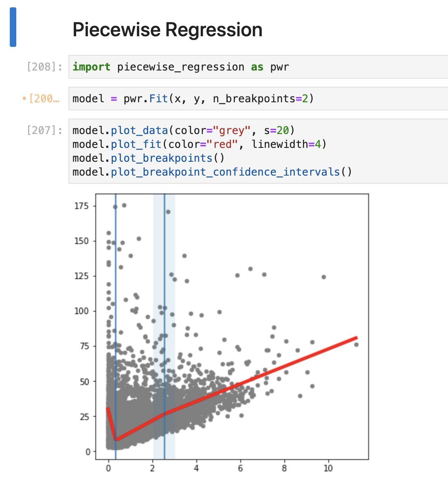Click the model.plot_breakpoints() line
Image resolution: width=448 pixels, height=484 pixels.
click(148, 158)
